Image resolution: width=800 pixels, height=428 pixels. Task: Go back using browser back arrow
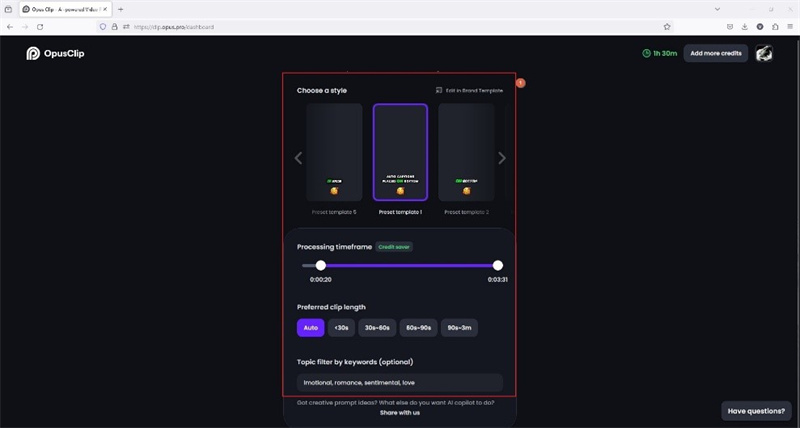[x=10, y=27]
